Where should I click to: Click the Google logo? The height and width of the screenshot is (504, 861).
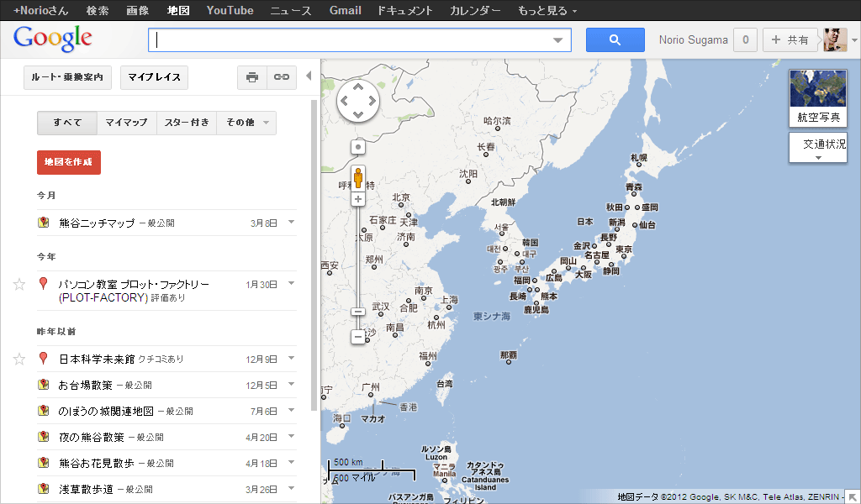coord(53,39)
